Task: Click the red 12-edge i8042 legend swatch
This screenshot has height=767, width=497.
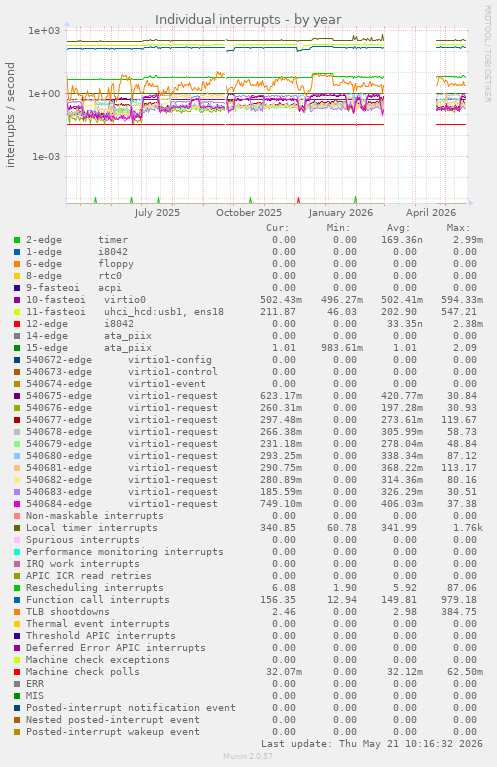Action: point(17,324)
